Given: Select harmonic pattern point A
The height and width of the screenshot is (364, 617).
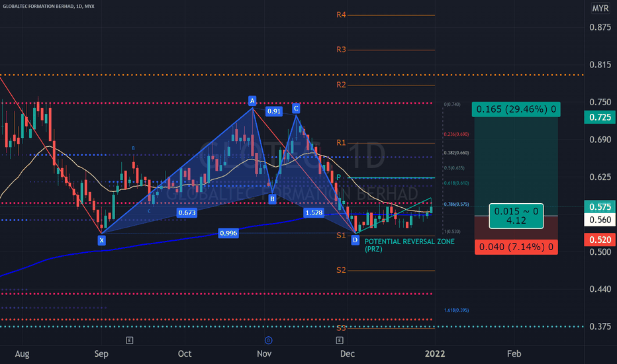Looking at the screenshot, I should point(252,101).
